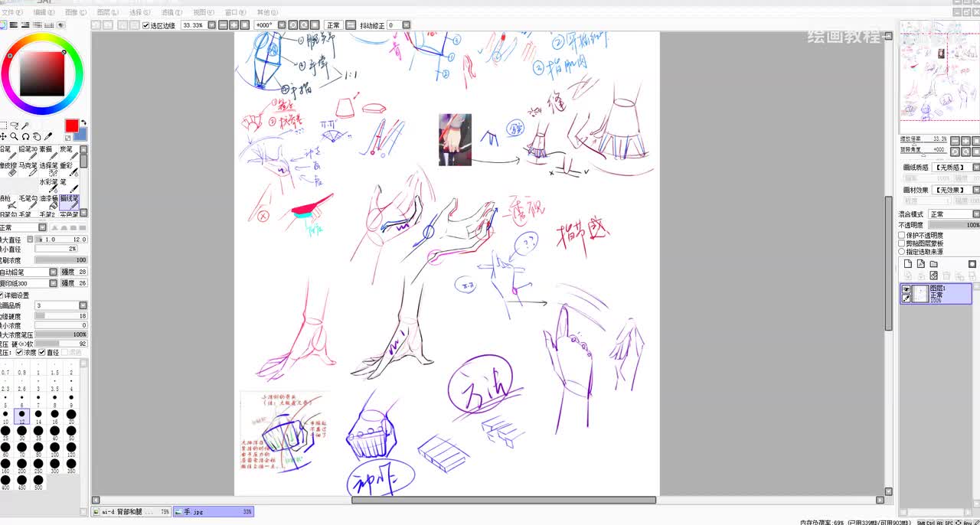Select the rectangular selection tool
This screenshot has height=525, width=980.
4,126
